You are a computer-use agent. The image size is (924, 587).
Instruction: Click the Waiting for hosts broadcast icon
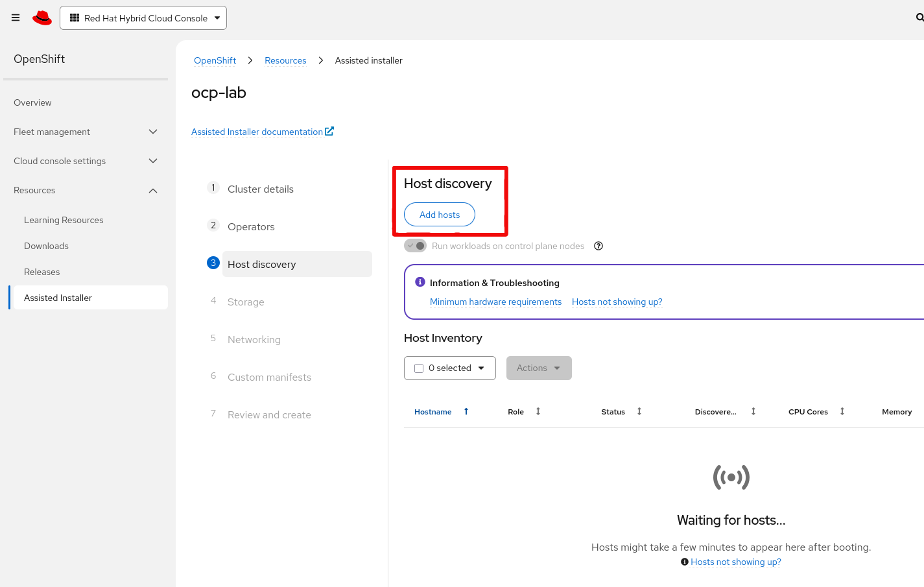click(731, 477)
